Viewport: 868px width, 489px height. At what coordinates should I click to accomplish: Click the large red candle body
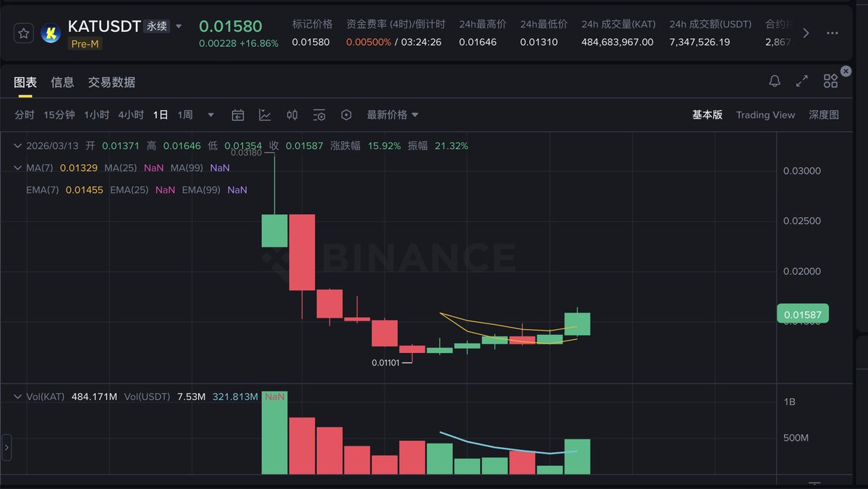302,252
